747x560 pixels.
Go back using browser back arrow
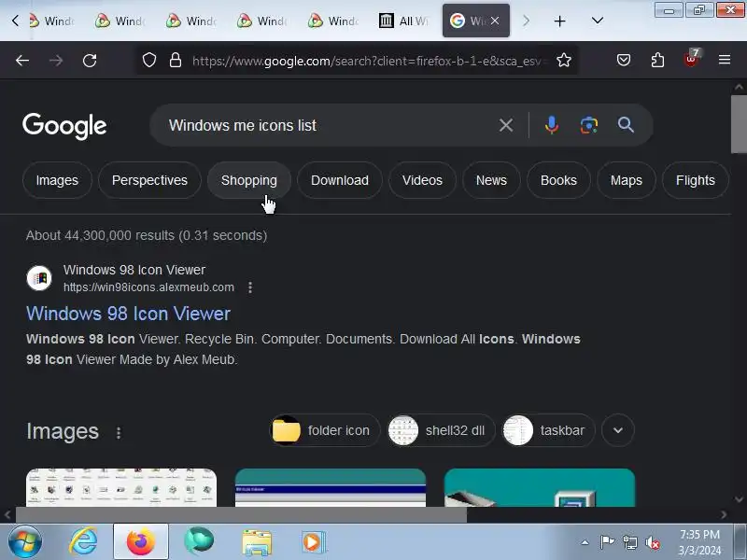(22, 61)
